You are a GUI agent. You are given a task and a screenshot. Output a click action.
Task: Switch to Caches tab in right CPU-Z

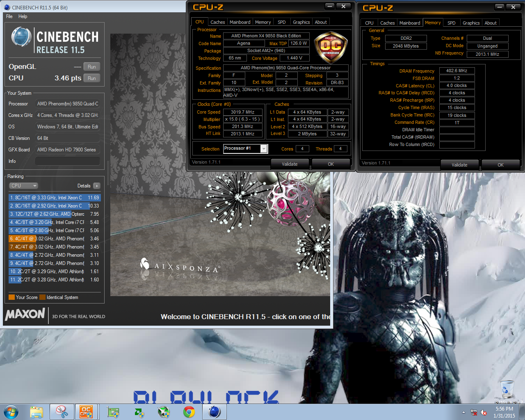388,23
